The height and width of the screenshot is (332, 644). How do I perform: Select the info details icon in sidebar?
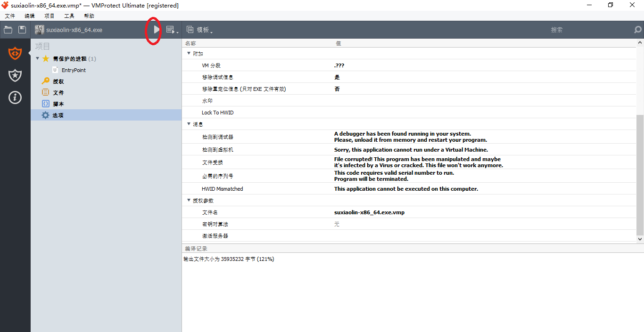(15, 97)
